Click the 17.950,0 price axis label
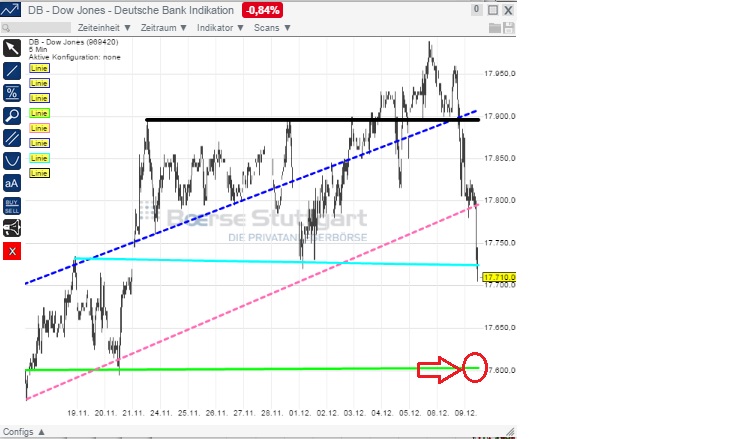Screen dimensions: 747x439 (x=500, y=73)
